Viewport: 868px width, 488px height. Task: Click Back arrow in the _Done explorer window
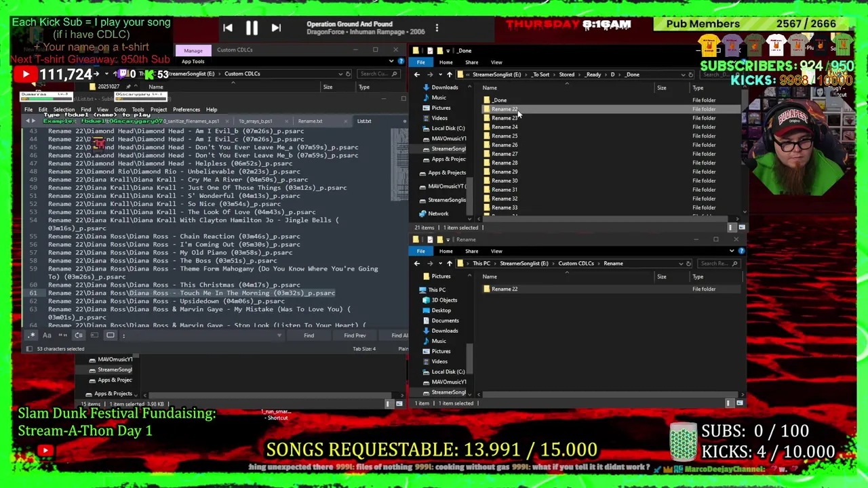(x=417, y=75)
